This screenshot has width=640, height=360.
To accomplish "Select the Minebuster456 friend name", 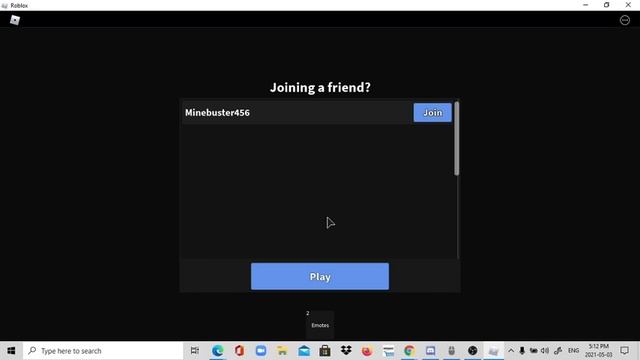I will pos(217,113).
